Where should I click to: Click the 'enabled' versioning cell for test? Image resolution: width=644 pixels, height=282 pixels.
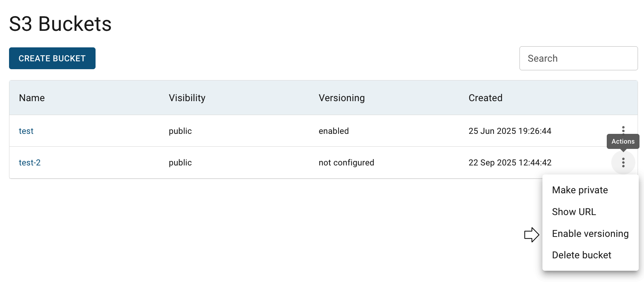[x=333, y=131]
